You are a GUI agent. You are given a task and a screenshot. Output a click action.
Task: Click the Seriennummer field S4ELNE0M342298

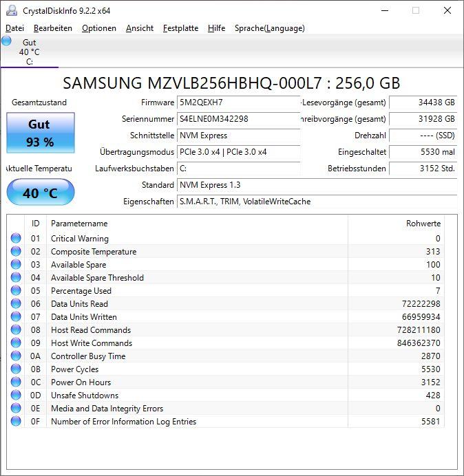pos(238,119)
